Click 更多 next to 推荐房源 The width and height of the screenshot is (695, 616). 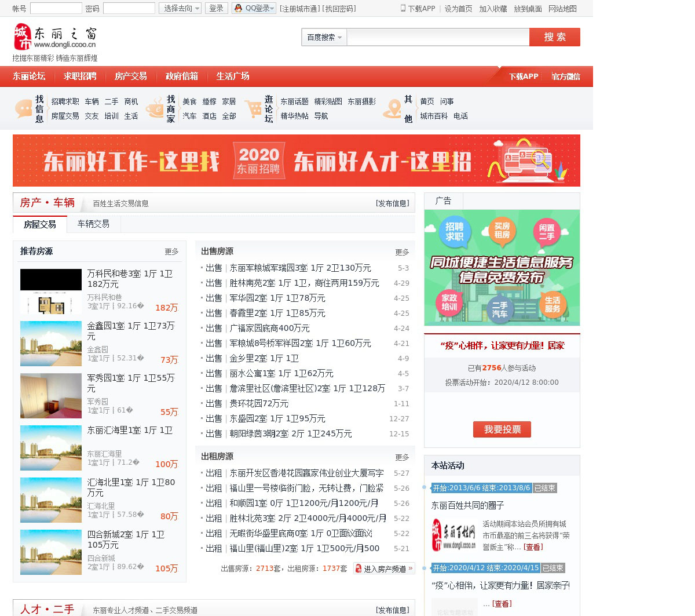[x=171, y=251]
